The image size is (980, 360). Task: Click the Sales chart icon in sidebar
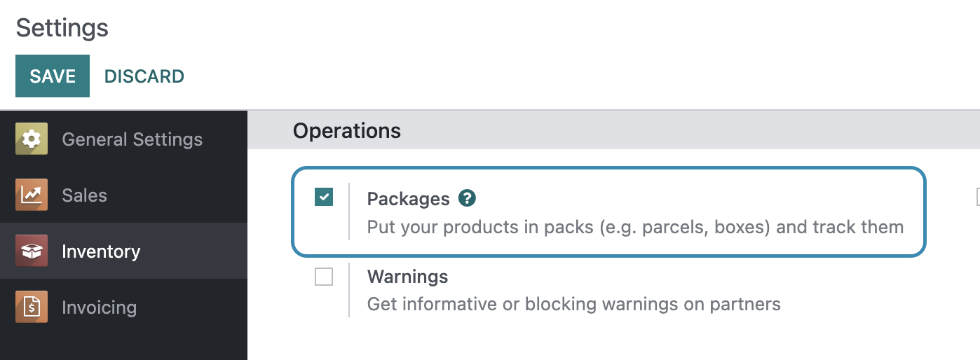(32, 195)
